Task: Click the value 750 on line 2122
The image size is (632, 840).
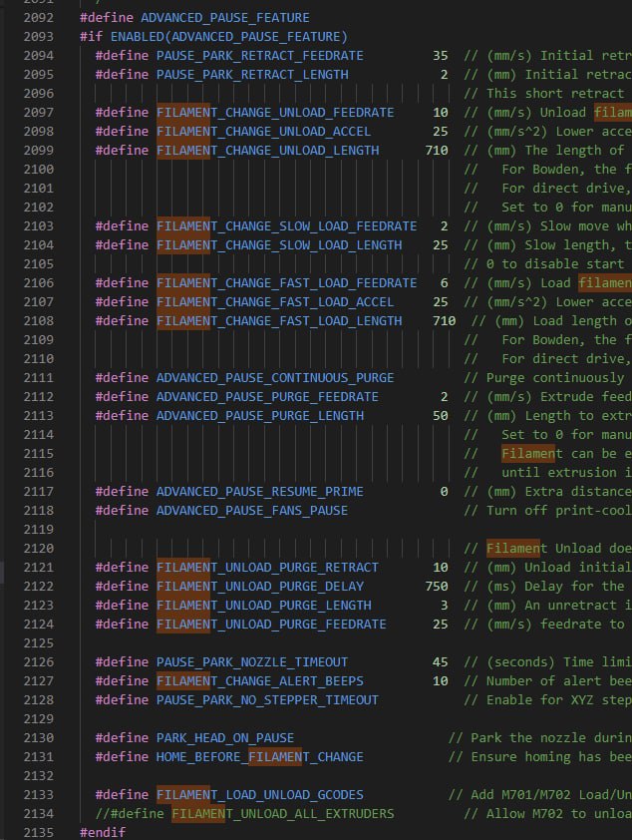Action: point(437,587)
